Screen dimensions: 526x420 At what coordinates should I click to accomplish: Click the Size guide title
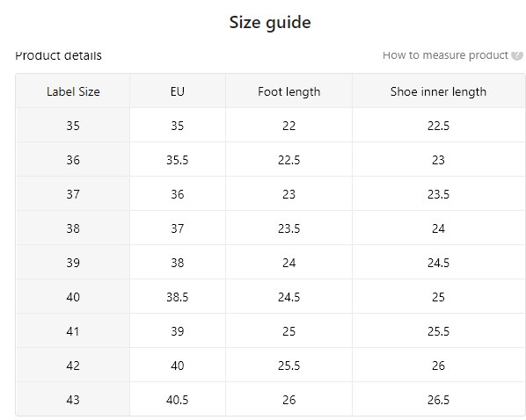[x=270, y=23]
